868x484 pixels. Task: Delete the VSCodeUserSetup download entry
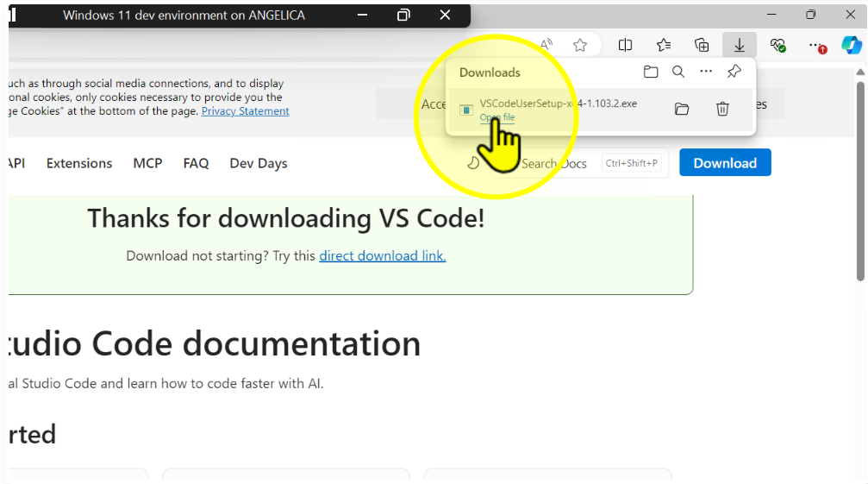(x=722, y=109)
